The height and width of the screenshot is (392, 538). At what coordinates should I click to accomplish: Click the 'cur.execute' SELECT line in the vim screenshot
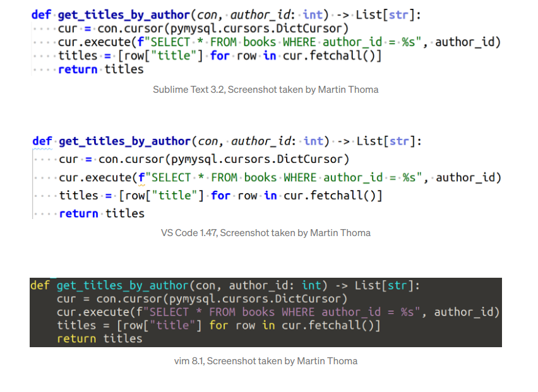pyautogui.click(x=278, y=312)
